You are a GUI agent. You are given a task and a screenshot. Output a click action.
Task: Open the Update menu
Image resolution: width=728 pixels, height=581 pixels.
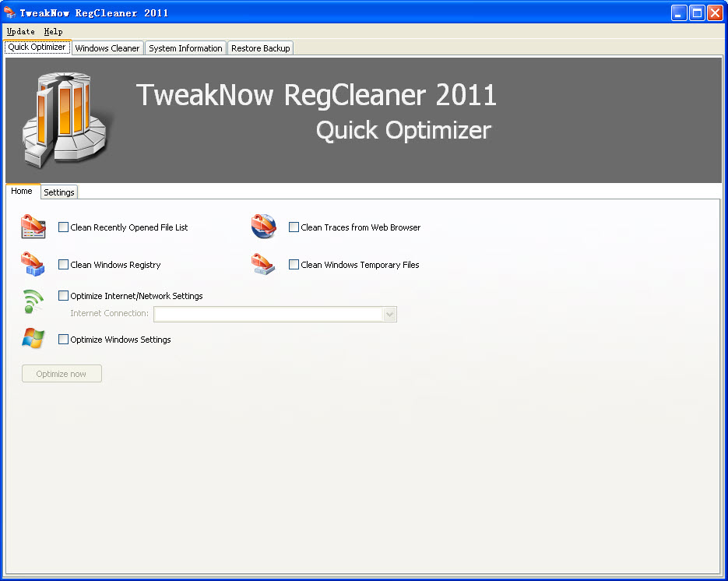[19, 31]
